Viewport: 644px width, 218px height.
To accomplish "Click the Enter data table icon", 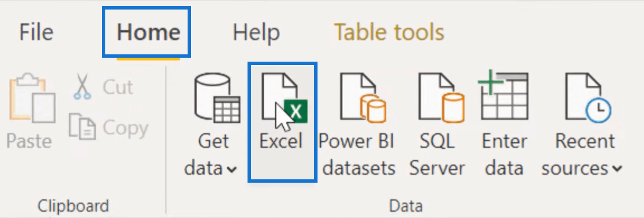I will point(503,95).
